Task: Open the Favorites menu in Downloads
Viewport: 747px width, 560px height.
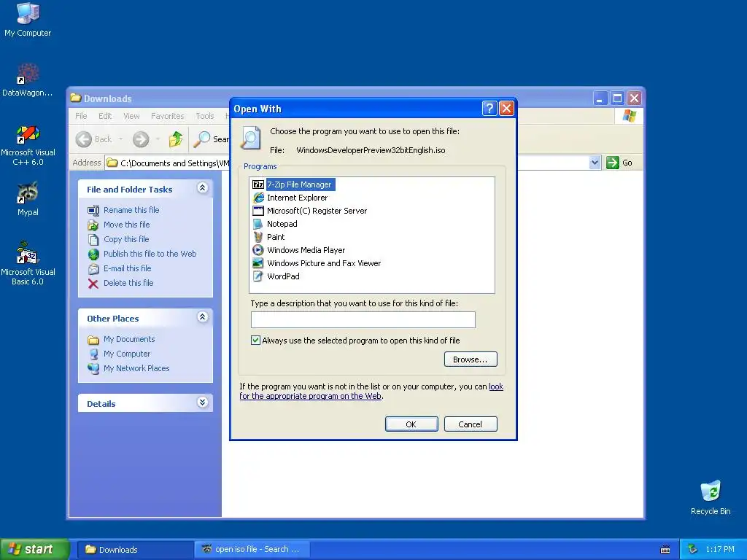Action: (167, 116)
